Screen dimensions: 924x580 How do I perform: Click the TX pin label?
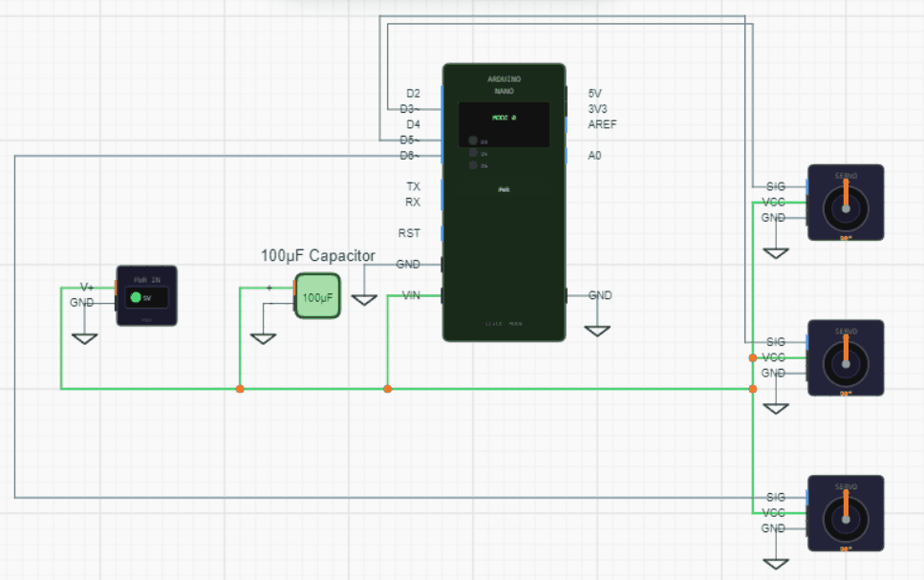pos(413,187)
